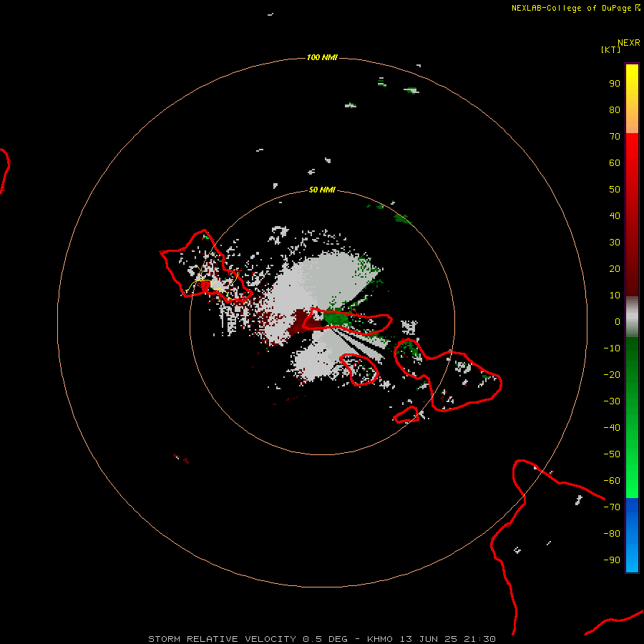The height and width of the screenshot is (644, 644).
Task: Click the STORM RELATIVE VELOCITY footer caption
Action: tap(322, 639)
